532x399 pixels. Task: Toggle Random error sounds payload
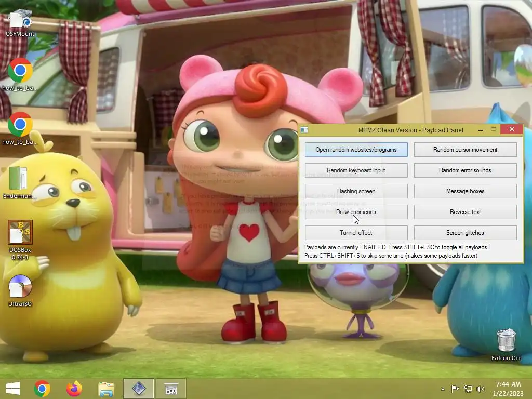465,170
